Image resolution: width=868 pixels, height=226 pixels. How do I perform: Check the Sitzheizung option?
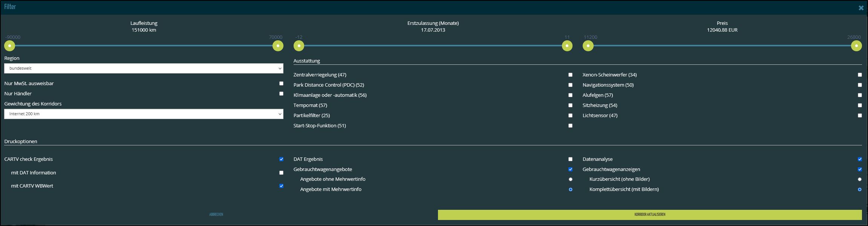point(860,105)
